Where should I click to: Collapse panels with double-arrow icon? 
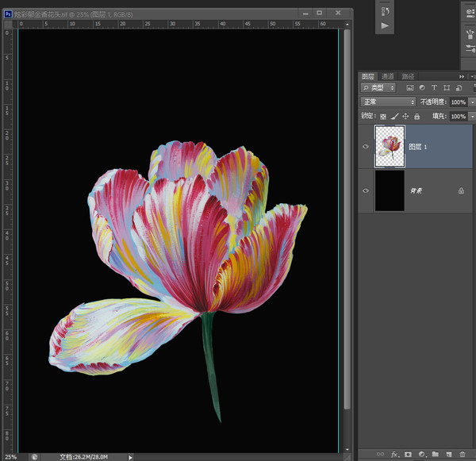tap(462, 76)
